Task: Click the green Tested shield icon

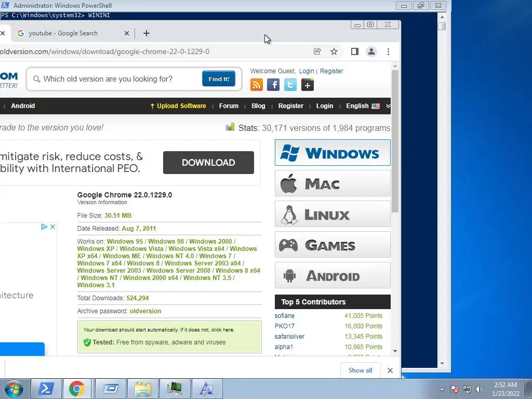Action: 87,342
